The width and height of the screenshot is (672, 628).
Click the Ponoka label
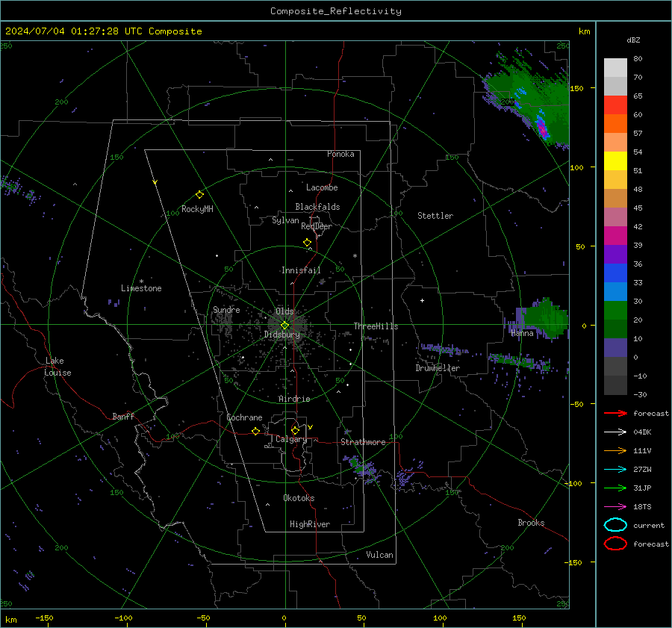(340, 154)
